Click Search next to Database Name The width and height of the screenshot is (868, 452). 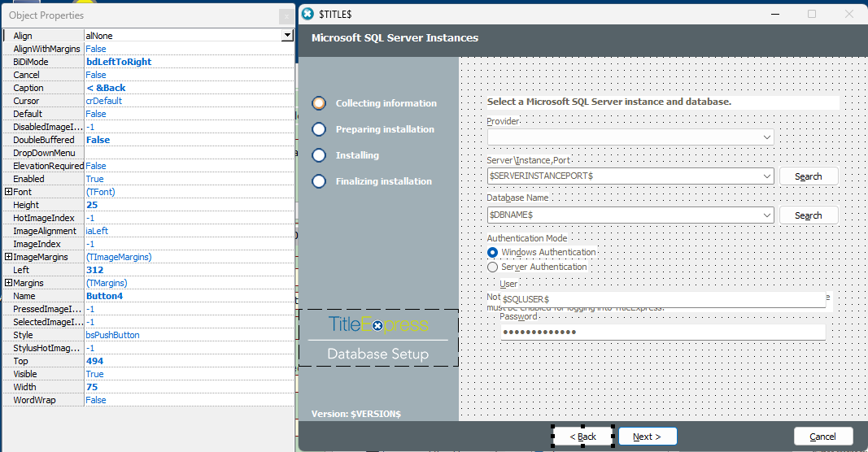click(809, 215)
